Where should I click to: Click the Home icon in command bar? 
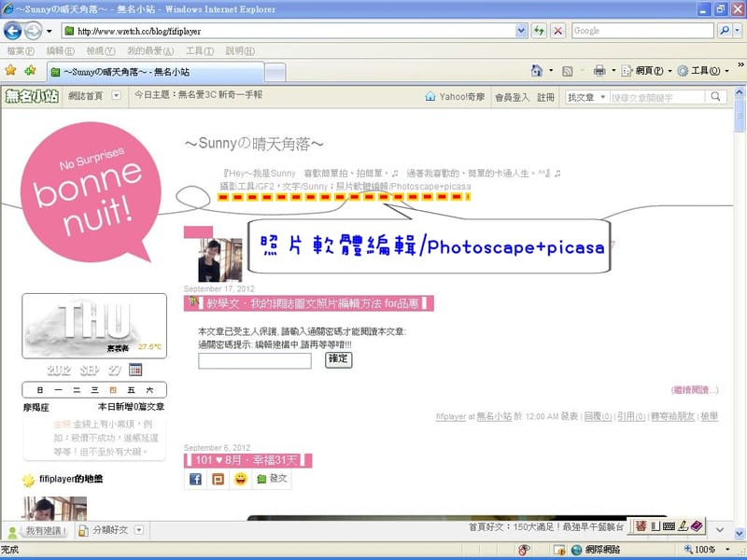(x=536, y=71)
